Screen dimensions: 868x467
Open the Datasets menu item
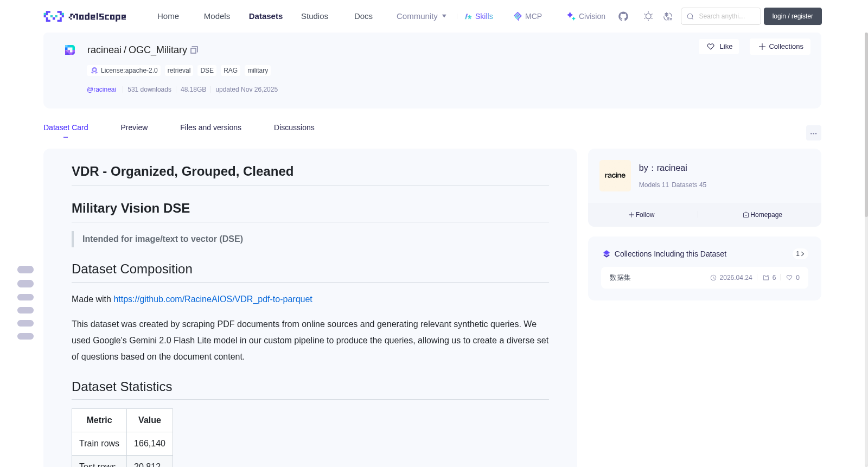tap(266, 16)
